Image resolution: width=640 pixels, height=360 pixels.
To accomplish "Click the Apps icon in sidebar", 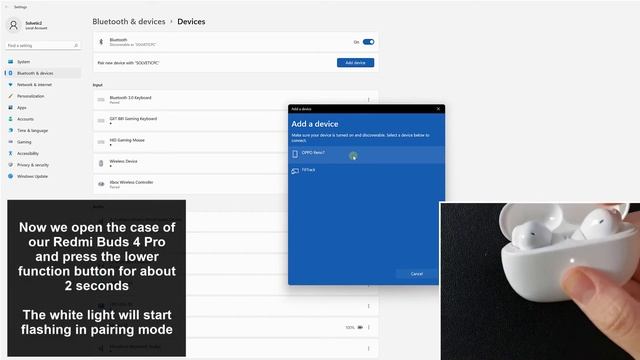I will pos(11,107).
